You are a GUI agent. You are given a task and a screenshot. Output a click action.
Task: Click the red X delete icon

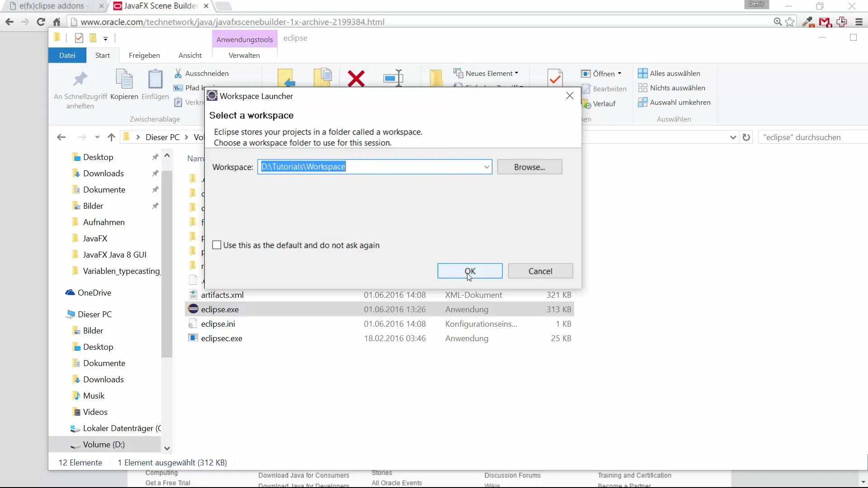356,78
